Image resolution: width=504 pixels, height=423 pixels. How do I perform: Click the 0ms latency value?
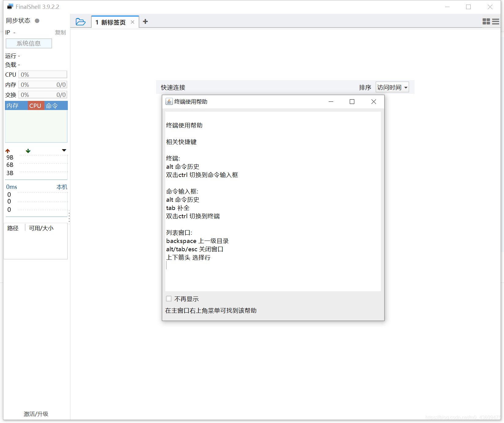(x=12, y=187)
